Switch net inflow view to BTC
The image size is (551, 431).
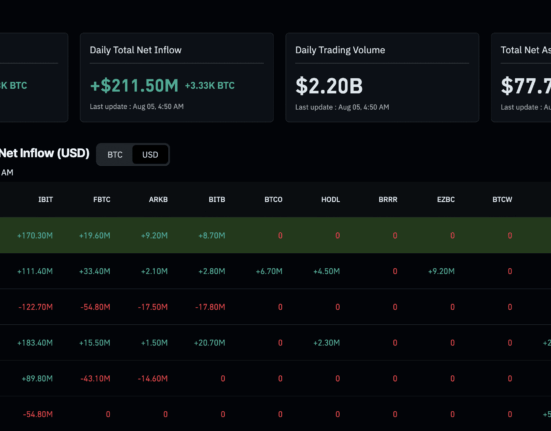coord(115,155)
